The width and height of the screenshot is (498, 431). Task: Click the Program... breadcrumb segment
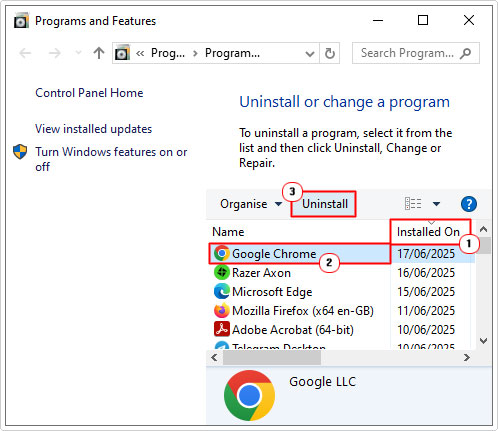(232, 53)
